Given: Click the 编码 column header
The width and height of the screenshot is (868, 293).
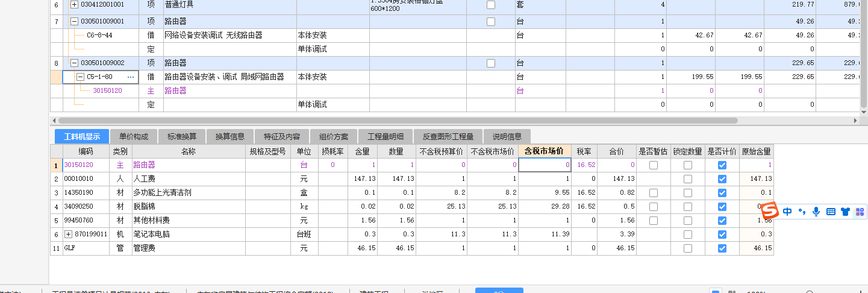Looking at the screenshot, I should pyautogui.click(x=86, y=151).
